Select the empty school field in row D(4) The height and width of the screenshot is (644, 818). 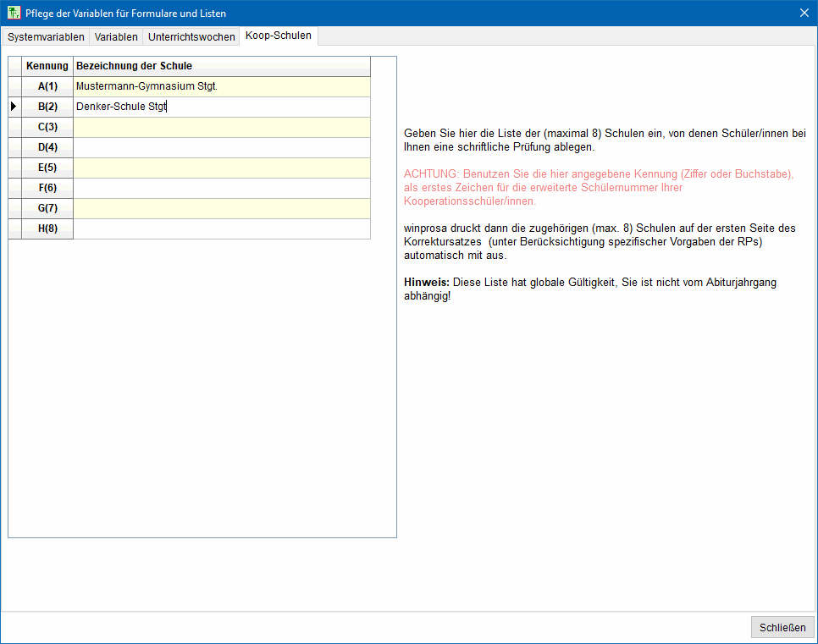[221, 147]
